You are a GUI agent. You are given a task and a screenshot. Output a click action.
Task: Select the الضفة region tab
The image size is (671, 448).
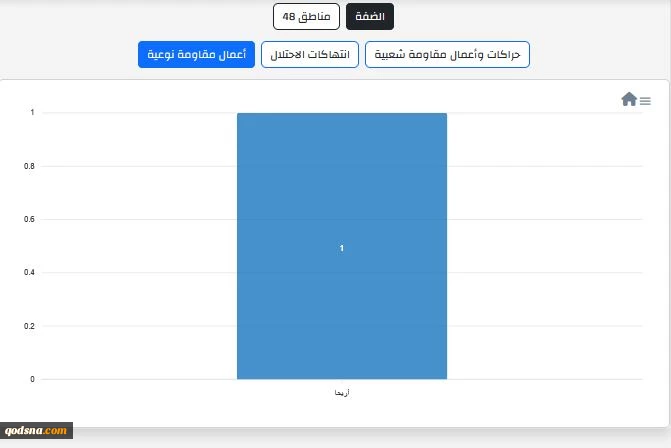click(370, 17)
